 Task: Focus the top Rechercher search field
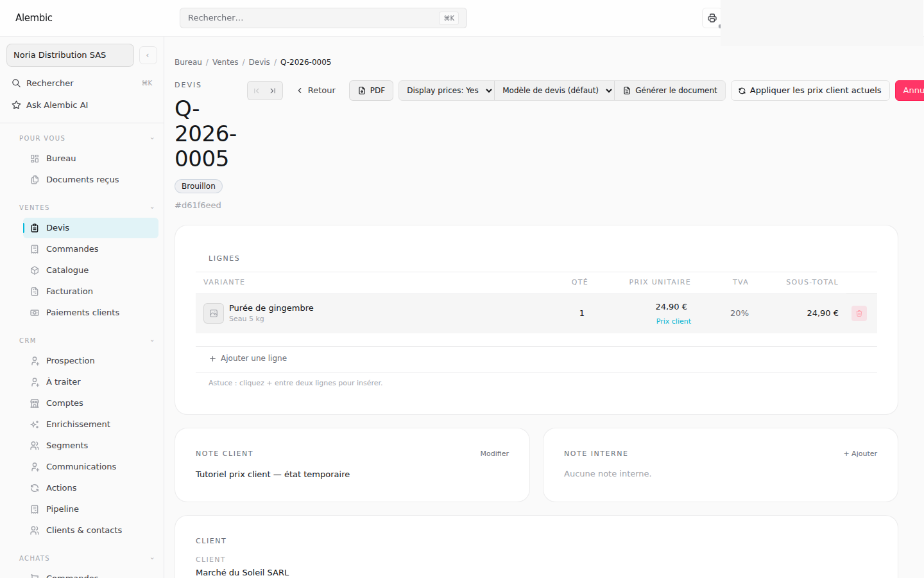point(323,18)
